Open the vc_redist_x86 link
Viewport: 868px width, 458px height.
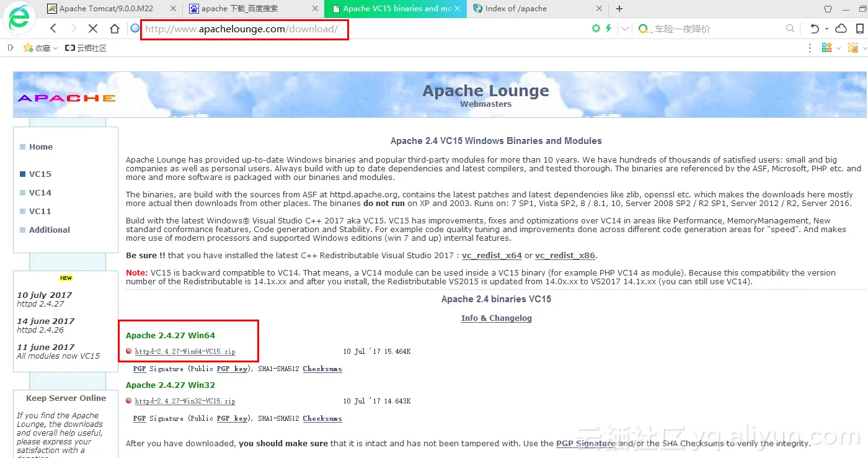click(565, 256)
